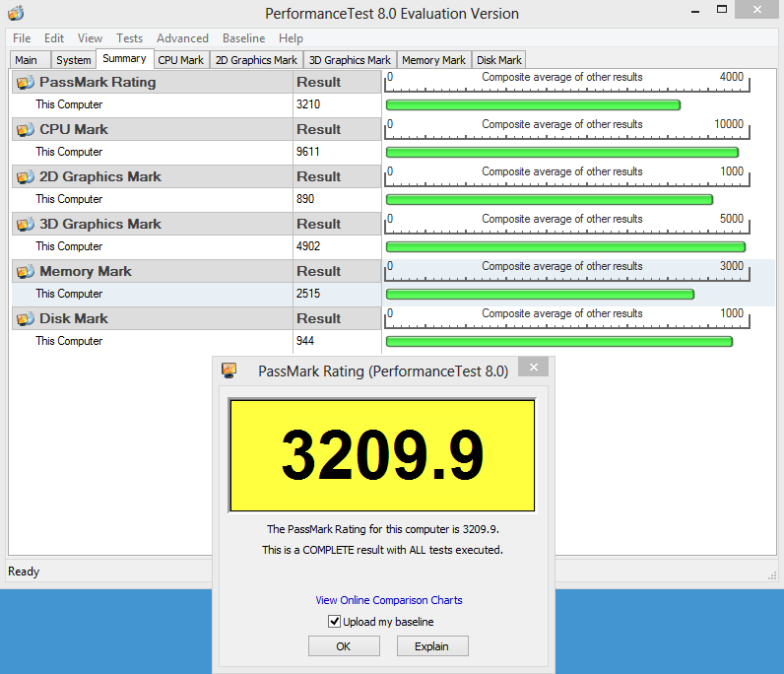784x674 pixels.
Task: Click the Disk Mark row icon
Action: [26, 318]
